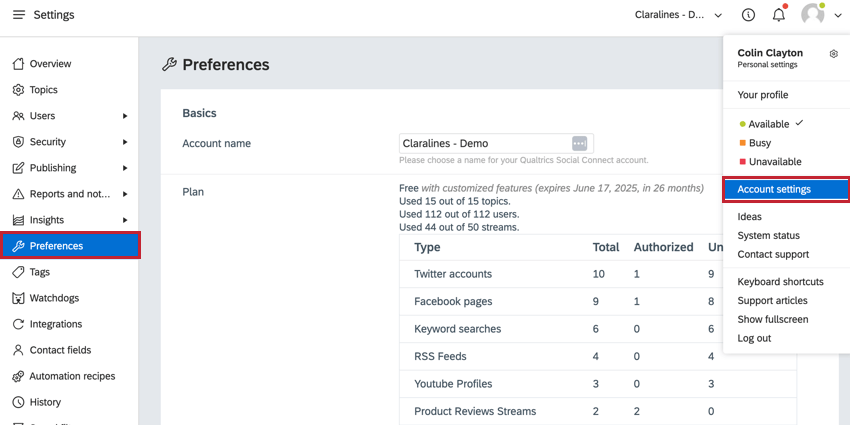The height and width of the screenshot is (425, 850).
Task: Click the Total column header
Action: point(606,247)
